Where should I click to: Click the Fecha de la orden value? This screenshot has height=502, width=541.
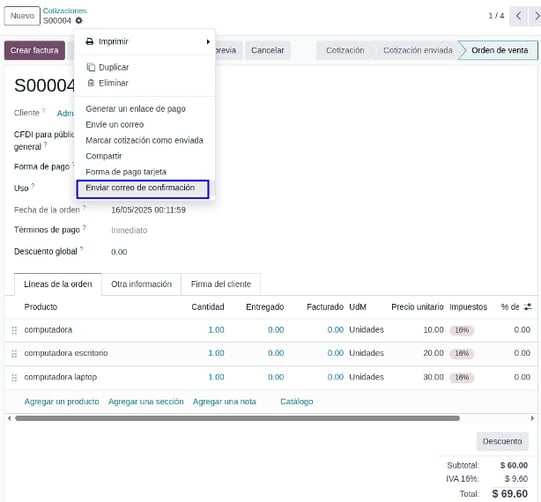click(x=148, y=210)
